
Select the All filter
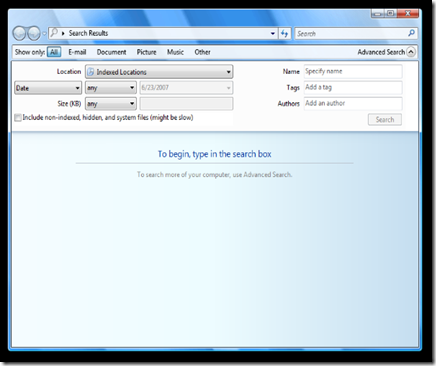point(54,52)
